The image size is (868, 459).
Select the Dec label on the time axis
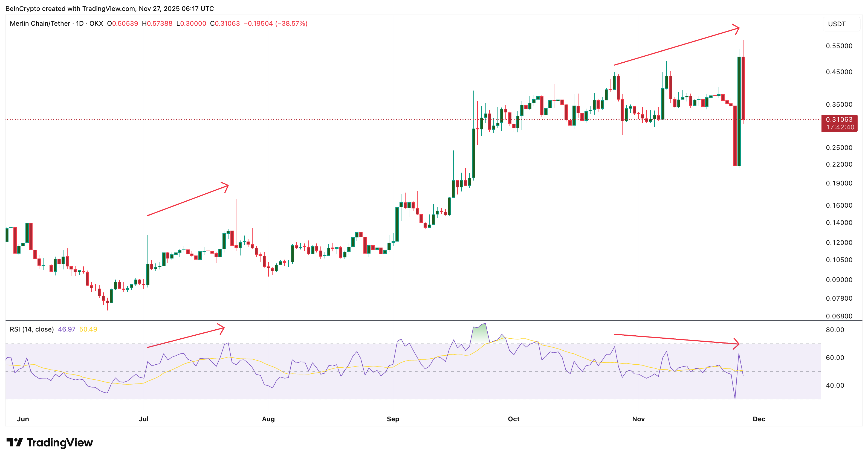(x=760, y=419)
